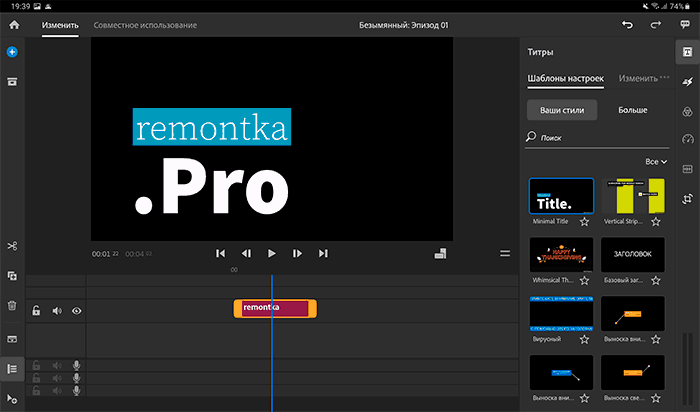Viewport: 700px width, 412px height.
Task: Select the Vertical Strip template thumbnail
Action: tap(633, 196)
